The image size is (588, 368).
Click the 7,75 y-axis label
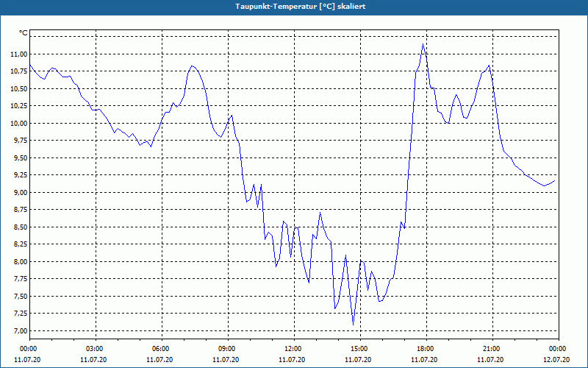tap(21, 279)
